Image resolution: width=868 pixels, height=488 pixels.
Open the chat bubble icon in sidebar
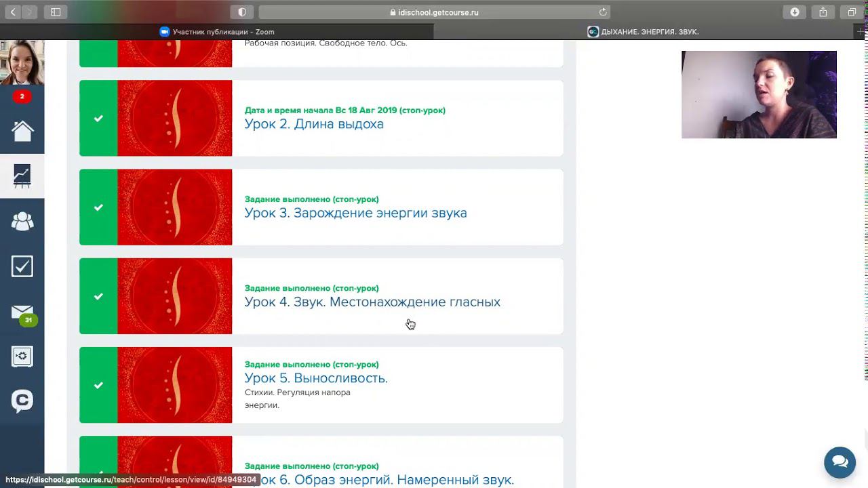[x=22, y=401]
